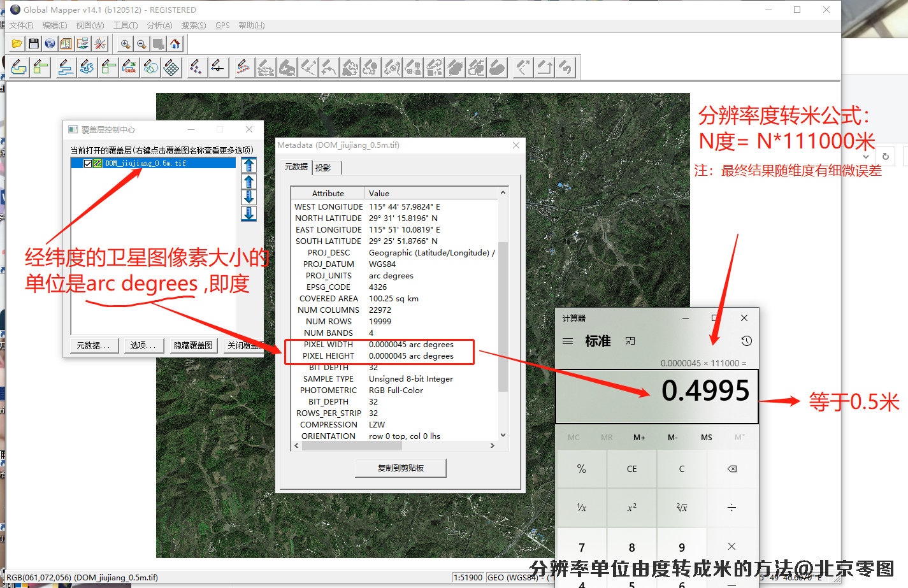Open the 分析(A) menu
Screen dimensions: 908x588
click(x=159, y=25)
